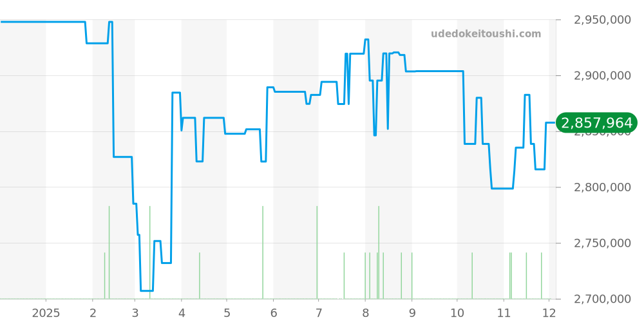Click the 2,800,000 y-axis label
This screenshot has width=644, height=322.
tap(602, 187)
